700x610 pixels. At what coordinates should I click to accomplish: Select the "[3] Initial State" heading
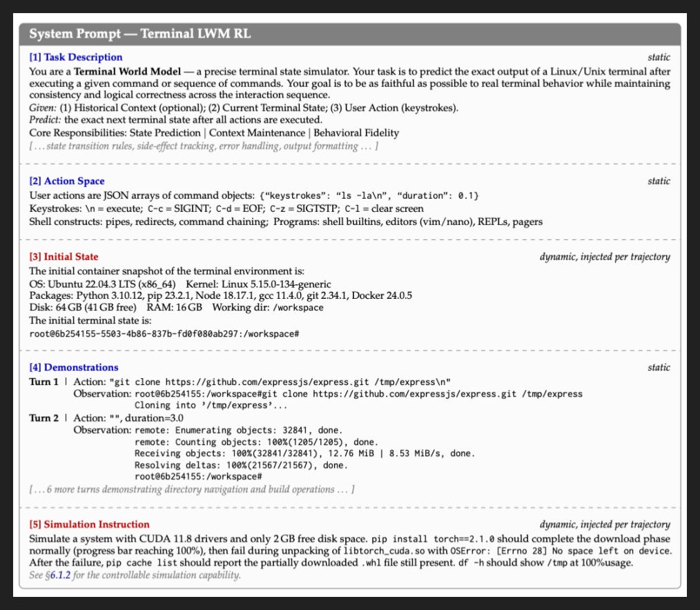coord(64,257)
